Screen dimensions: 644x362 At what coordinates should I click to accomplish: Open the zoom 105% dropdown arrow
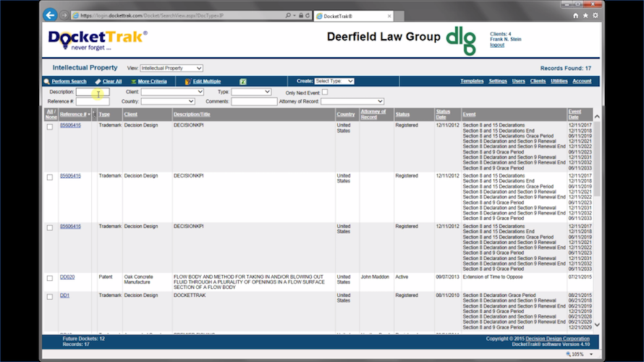591,354
